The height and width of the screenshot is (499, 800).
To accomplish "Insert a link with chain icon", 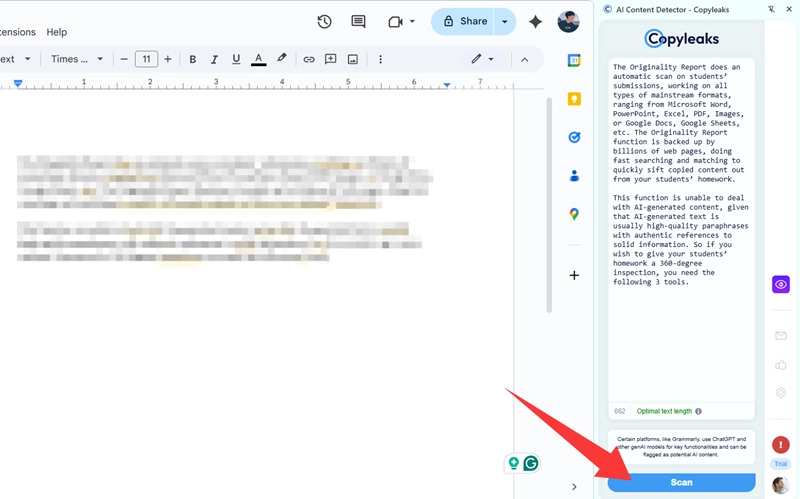I will (x=309, y=59).
